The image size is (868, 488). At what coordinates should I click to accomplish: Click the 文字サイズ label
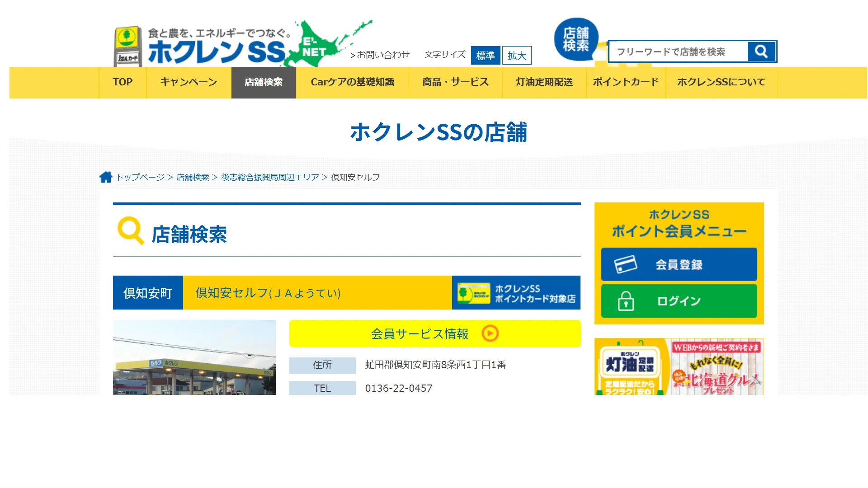tap(445, 55)
